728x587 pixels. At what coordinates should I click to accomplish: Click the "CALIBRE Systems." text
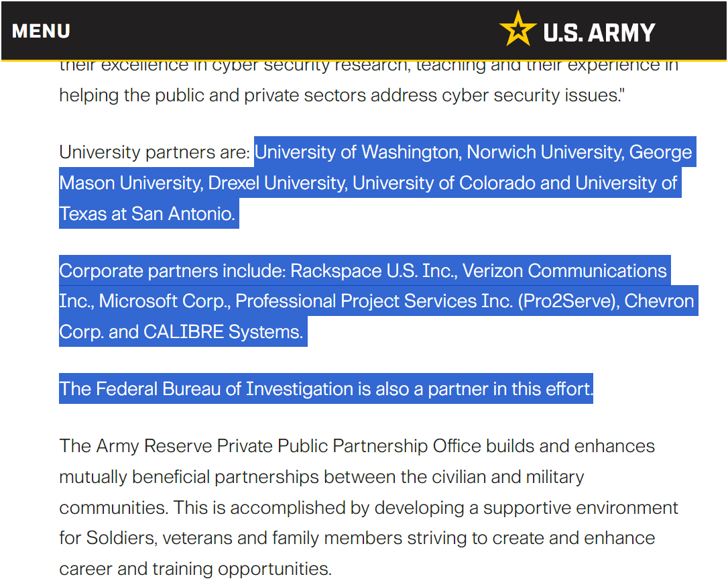coord(223,332)
